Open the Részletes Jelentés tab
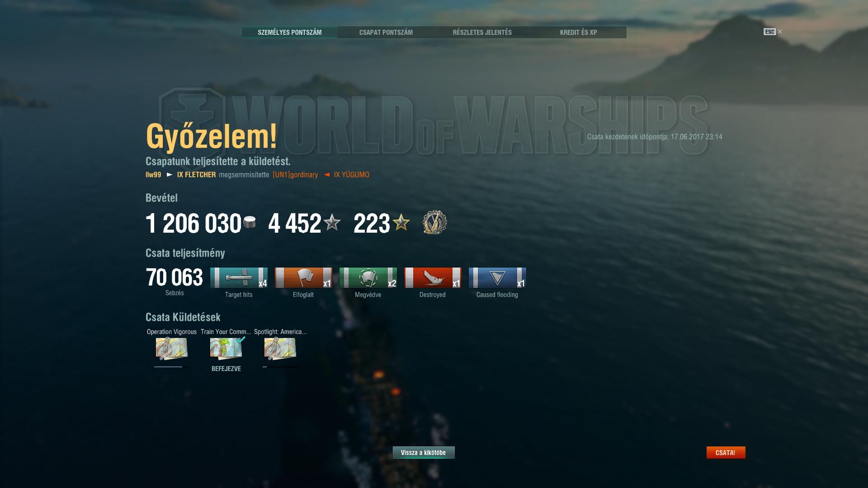 pyautogui.click(x=482, y=32)
